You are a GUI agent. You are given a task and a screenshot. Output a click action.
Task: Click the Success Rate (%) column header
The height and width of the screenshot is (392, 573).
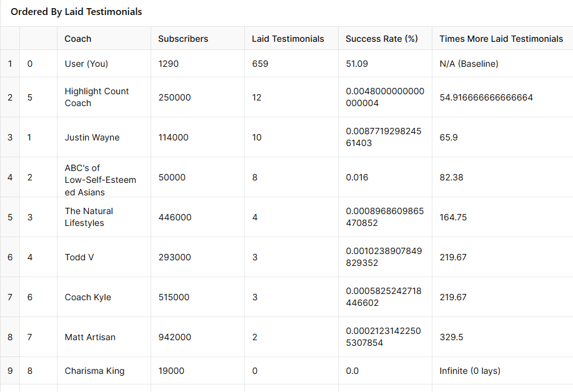tap(381, 39)
